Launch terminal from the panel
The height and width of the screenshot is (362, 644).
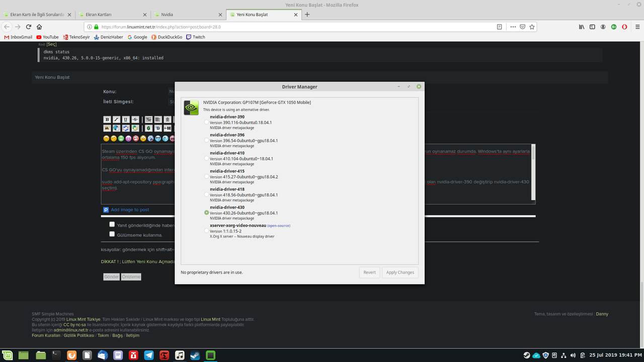pos(56,355)
